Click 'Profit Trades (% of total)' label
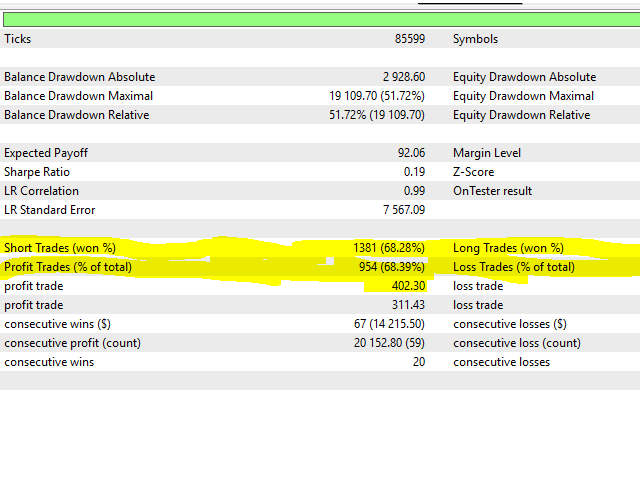This screenshot has width=640, height=480. click(68, 267)
